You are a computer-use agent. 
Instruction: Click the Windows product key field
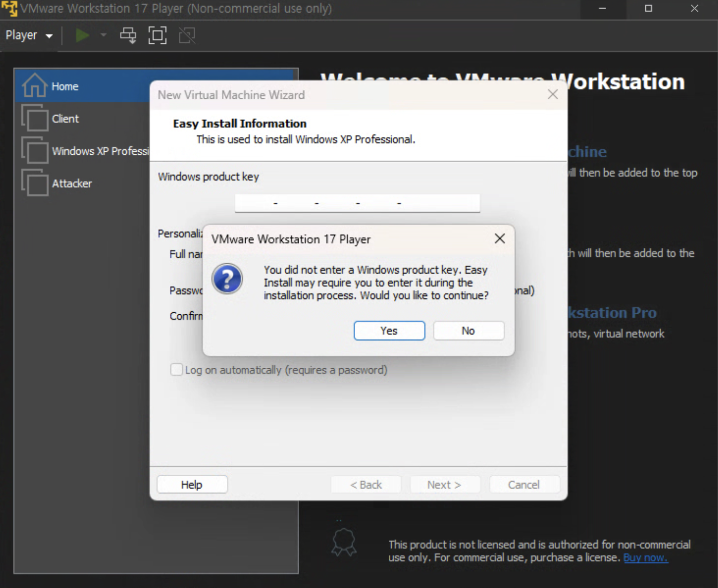click(x=357, y=203)
